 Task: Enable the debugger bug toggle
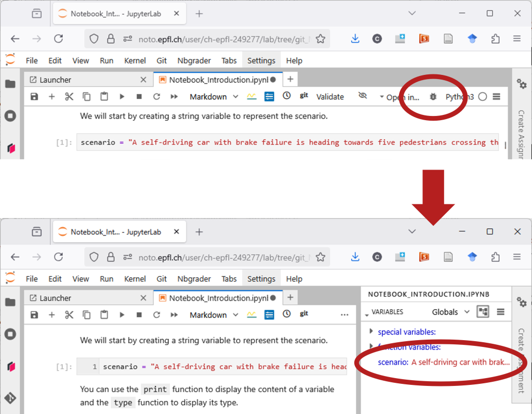[x=433, y=97]
